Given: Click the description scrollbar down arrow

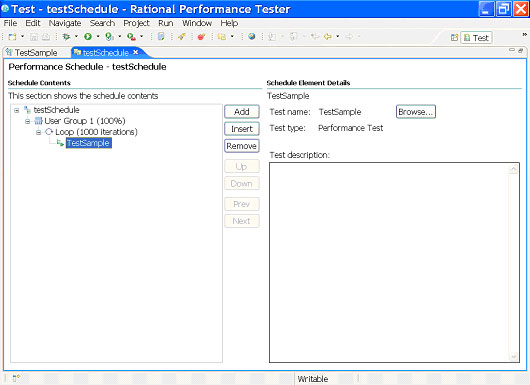Looking at the screenshot, I should point(514,356).
